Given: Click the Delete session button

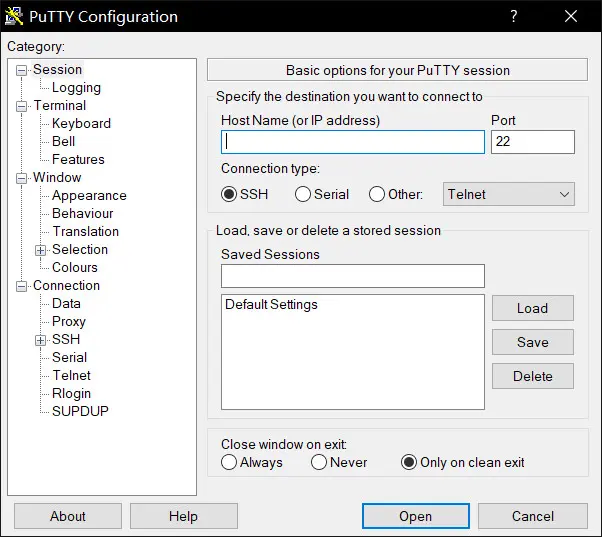Looking at the screenshot, I should [533, 376].
